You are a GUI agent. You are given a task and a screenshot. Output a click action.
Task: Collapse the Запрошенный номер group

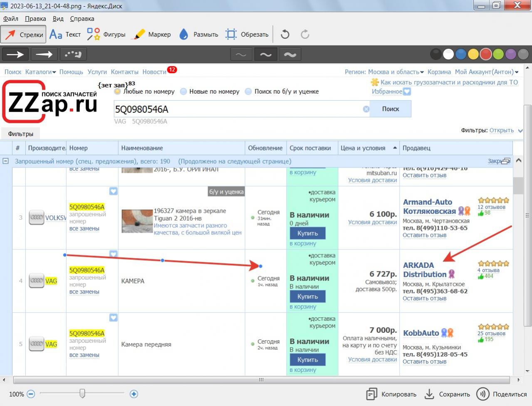[x=6, y=161]
